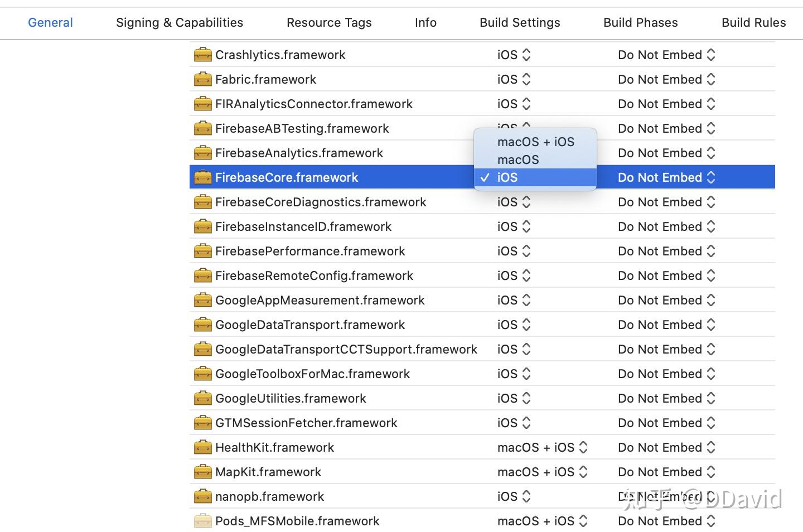Click the FirebaseInstanceID.framework toolbox icon
803x532 pixels.
[x=202, y=226]
